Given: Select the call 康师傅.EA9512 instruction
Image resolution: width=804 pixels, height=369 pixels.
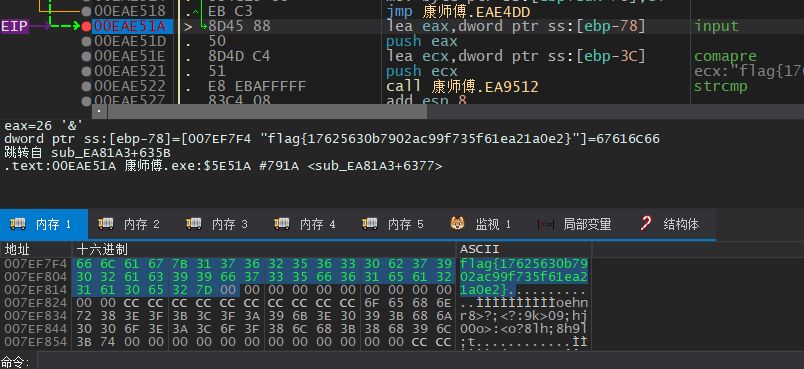Looking at the screenshot, I should 463,86.
